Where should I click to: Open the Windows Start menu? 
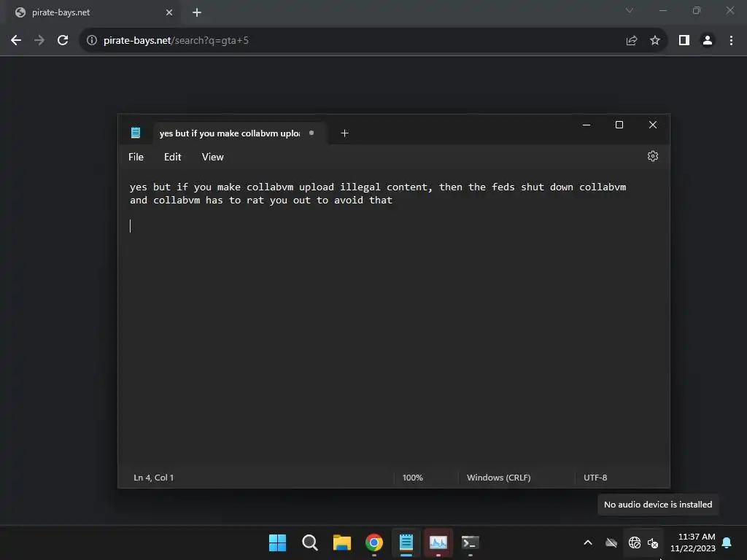coord(277,542)
